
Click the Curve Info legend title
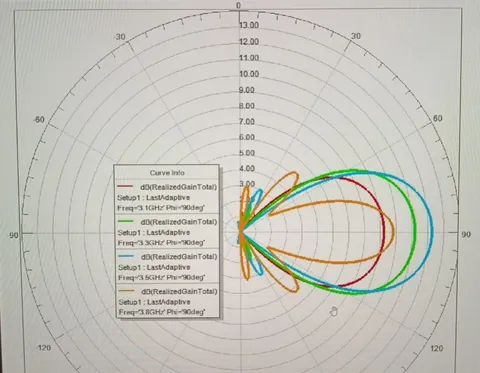(x=167, y=173)
